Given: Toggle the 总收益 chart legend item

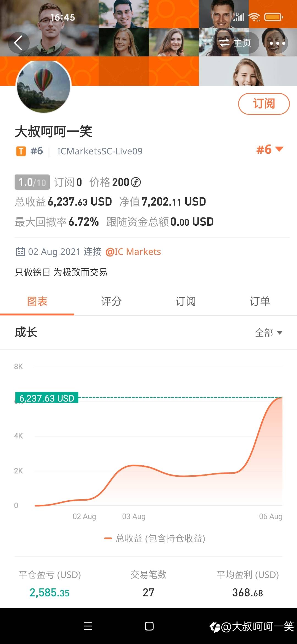Looking at the screenshot, I should click(155, 538).
